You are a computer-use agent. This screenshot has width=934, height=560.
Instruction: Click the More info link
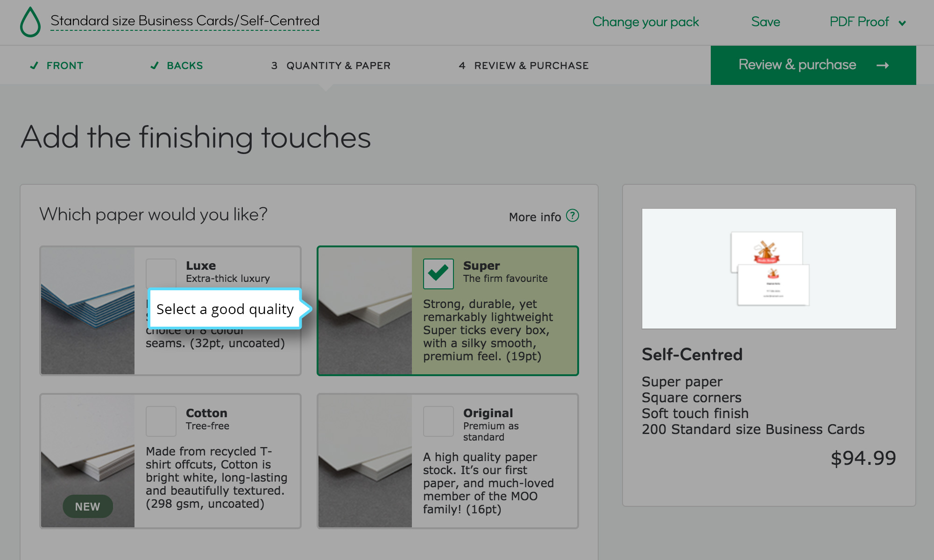pyautogui.click(x=535, y=217)
